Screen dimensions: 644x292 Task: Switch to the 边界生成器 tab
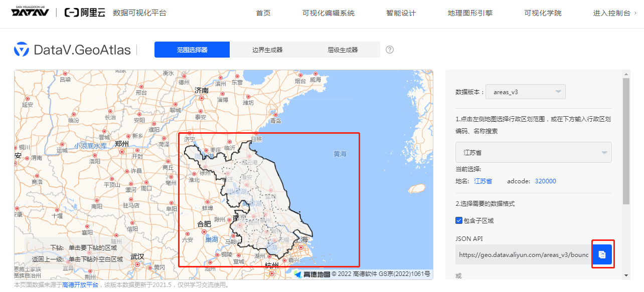(267, 50)
